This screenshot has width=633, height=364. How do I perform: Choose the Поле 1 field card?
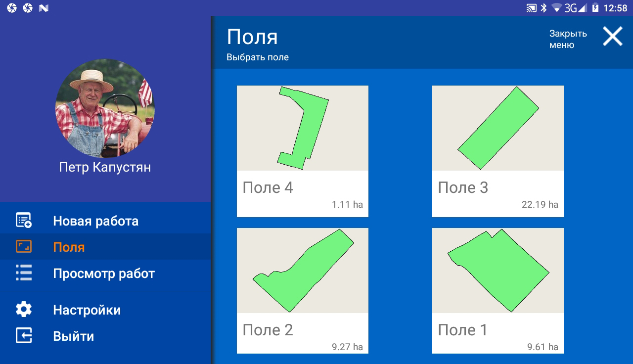click(498, 291)
